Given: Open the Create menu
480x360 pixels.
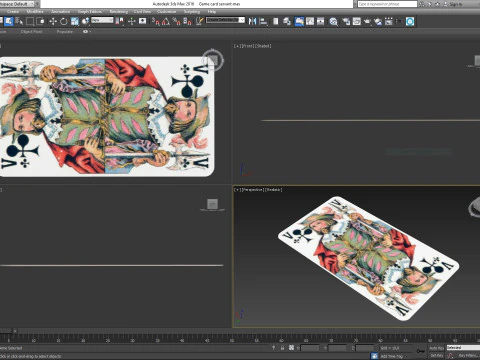Looking at the screenshot, I should [13, 11].
